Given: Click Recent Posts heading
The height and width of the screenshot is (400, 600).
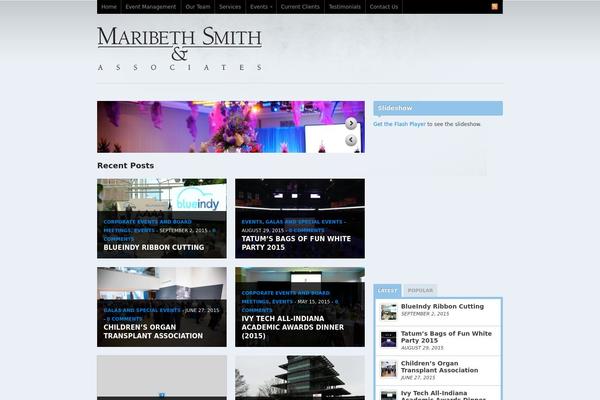Looking at the screenshot, I should pyautogui.click(x=126, y=166).
